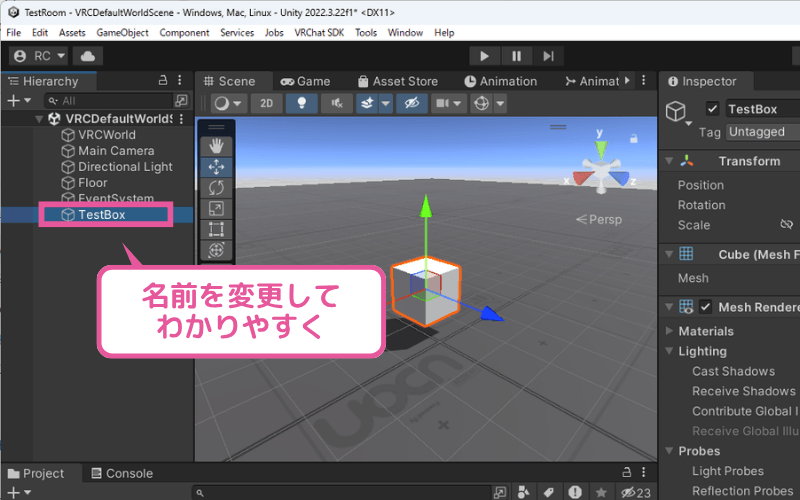Select the Scale tool
This screenshot has width=800, height=500.
click(216, 208)
